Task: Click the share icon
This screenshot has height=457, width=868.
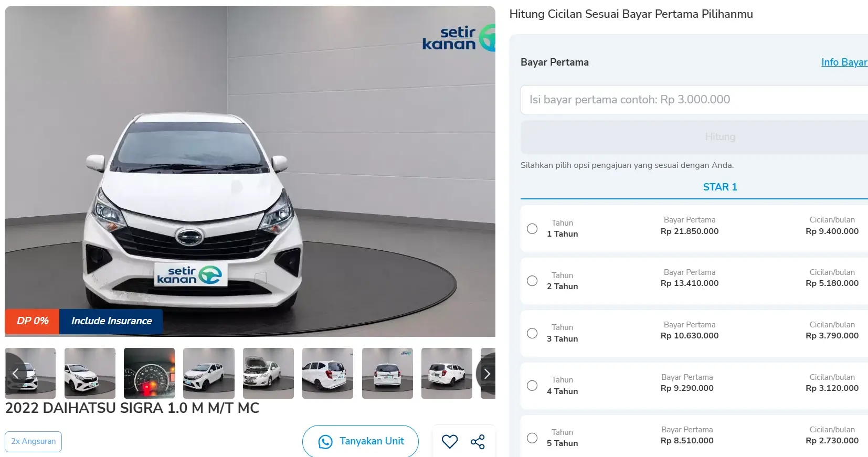Action: click(x=478, y=442)
